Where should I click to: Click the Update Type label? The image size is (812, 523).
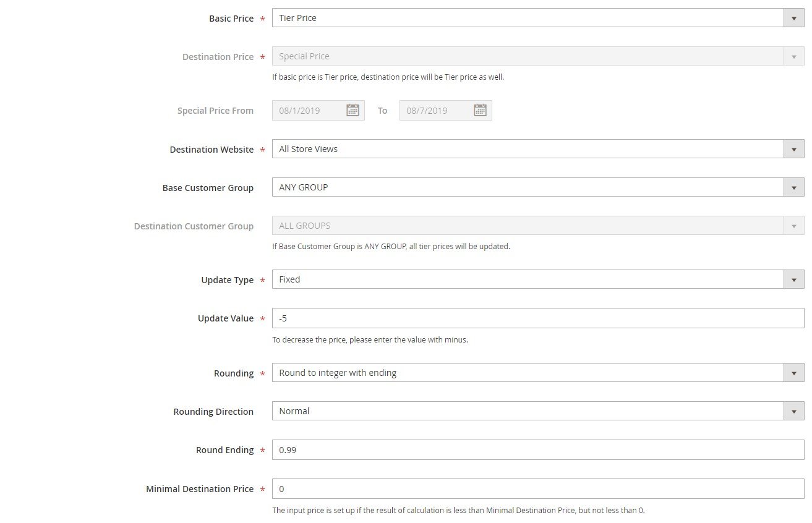click(x=228, y=280)
